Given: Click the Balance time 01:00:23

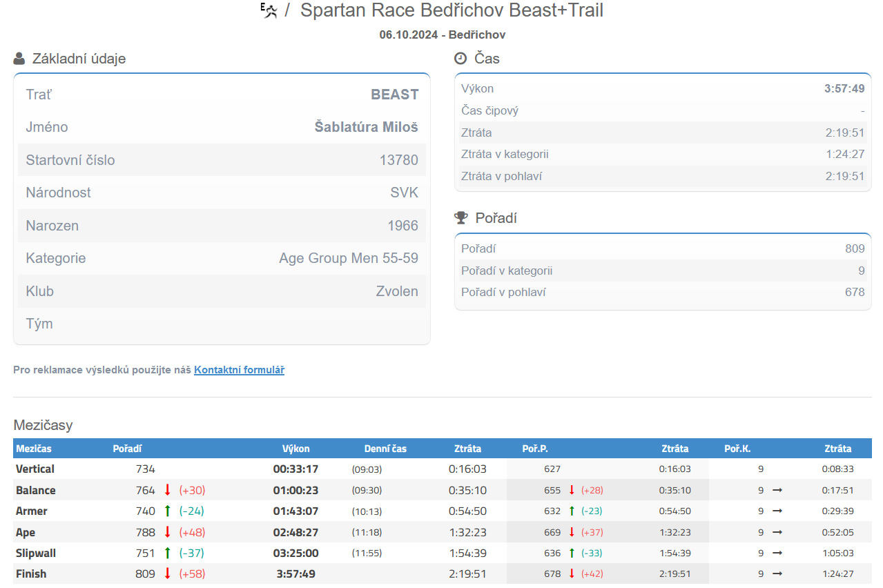Looking at the screenshot, I should (295, 490).
